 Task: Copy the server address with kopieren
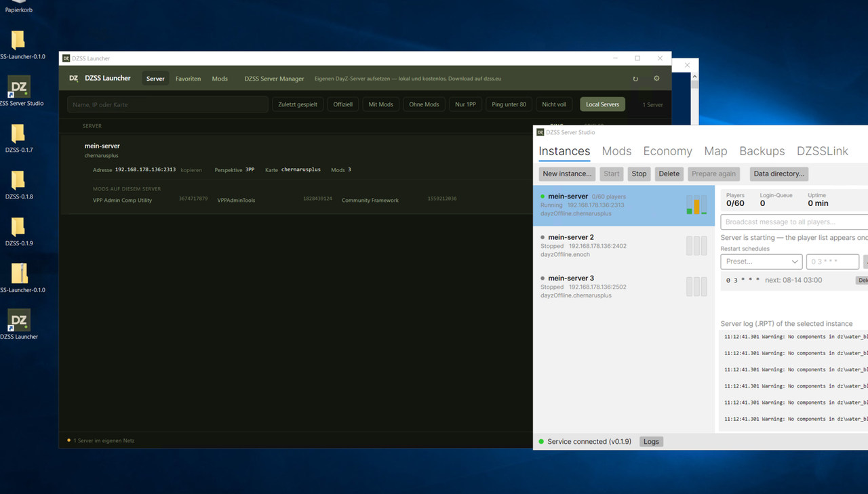(x=191, y=170)
